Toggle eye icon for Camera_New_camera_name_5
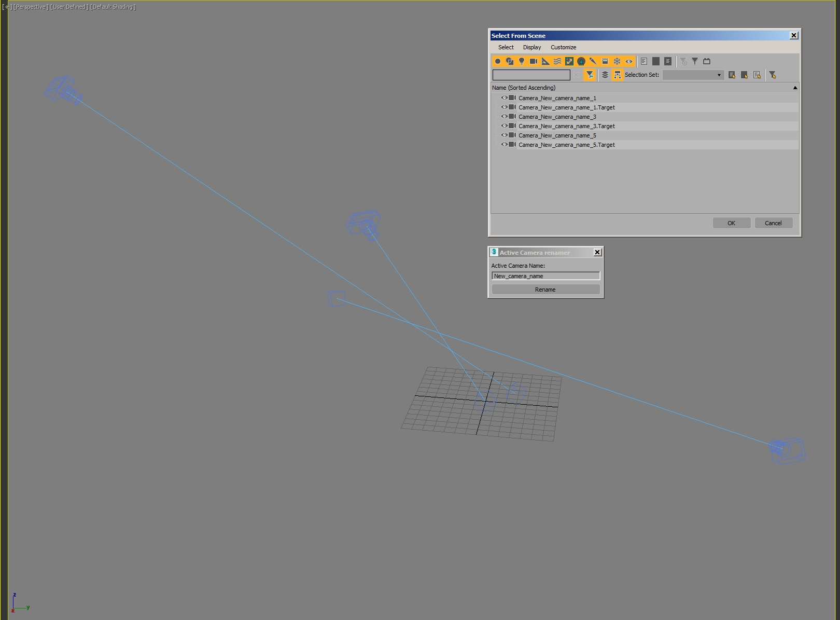Viewport: 840px width, 620px height. (504, 135)
